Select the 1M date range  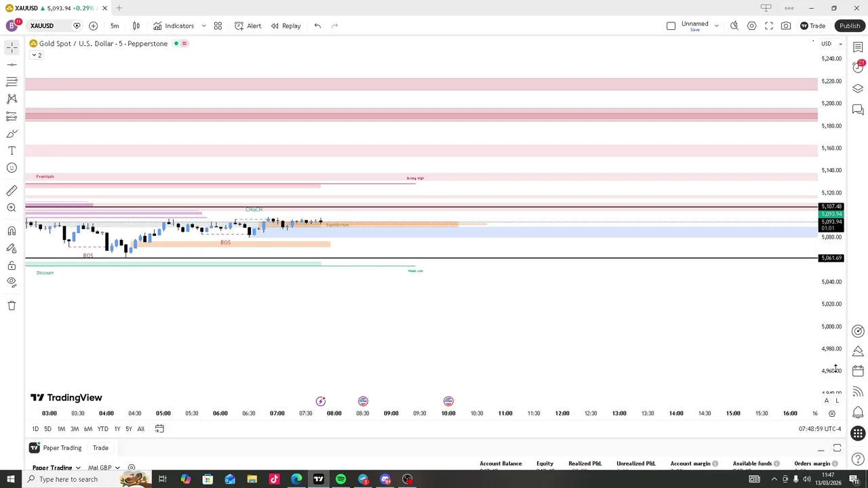[61, 429]
